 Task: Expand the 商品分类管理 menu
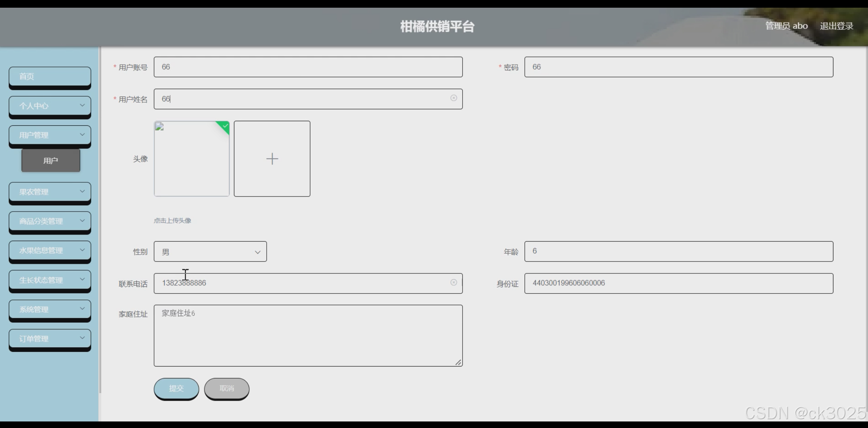point(50,221)
